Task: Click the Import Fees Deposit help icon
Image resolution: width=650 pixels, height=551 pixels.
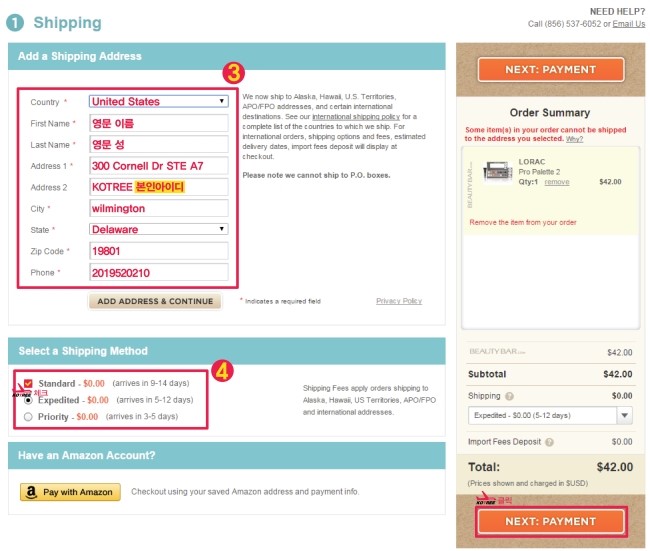Action: (549, 442)
